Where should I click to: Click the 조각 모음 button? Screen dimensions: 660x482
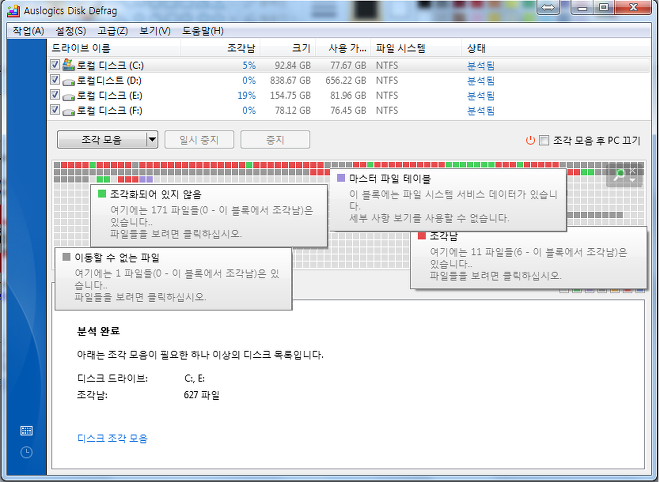[x=102, y=139]
